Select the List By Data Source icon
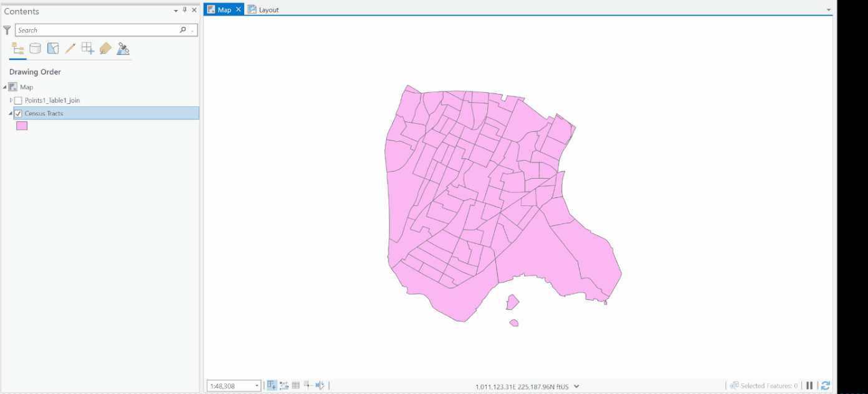The width and height of the screenshot is (868, 394). [x=35, y=48]
